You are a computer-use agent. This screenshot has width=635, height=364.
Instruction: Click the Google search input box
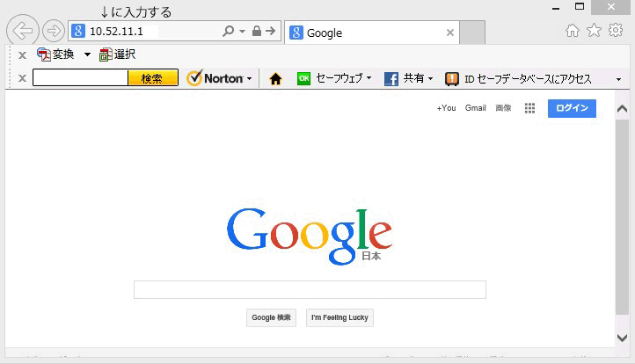(310, 290)
